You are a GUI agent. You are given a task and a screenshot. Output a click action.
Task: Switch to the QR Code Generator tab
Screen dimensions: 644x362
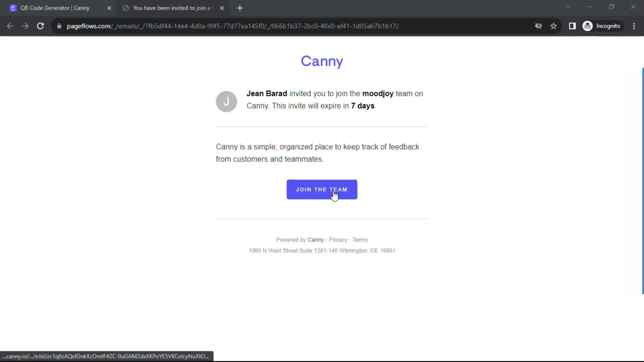(55, 8)
